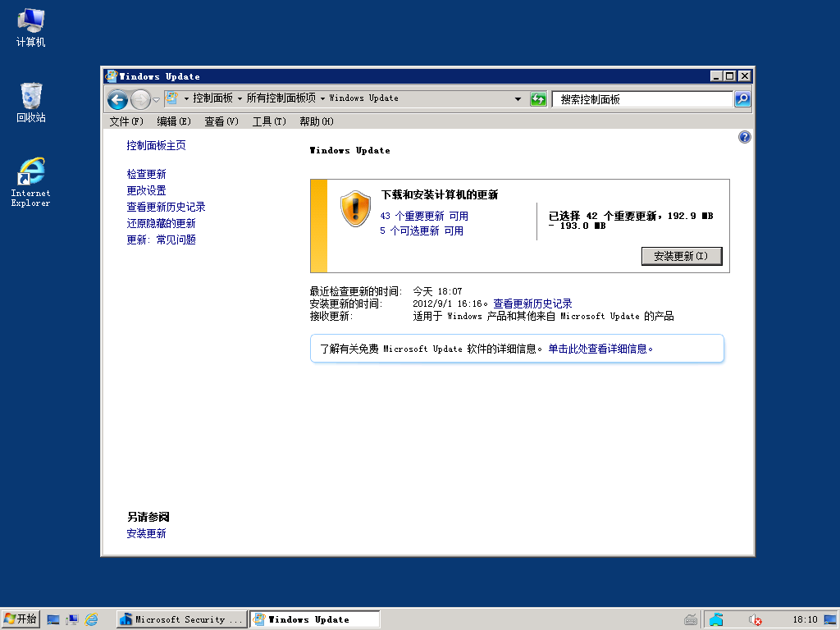Screen dimensions: 840x630
Task: Expand dropdown after 控制面板 breadcrumb
Action: [x=240, y=98]
